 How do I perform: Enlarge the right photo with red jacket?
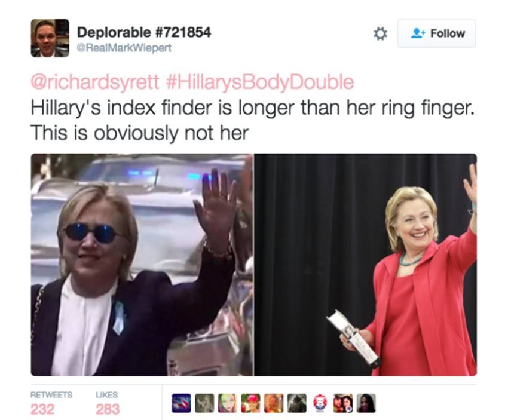[x=365, y=265]
